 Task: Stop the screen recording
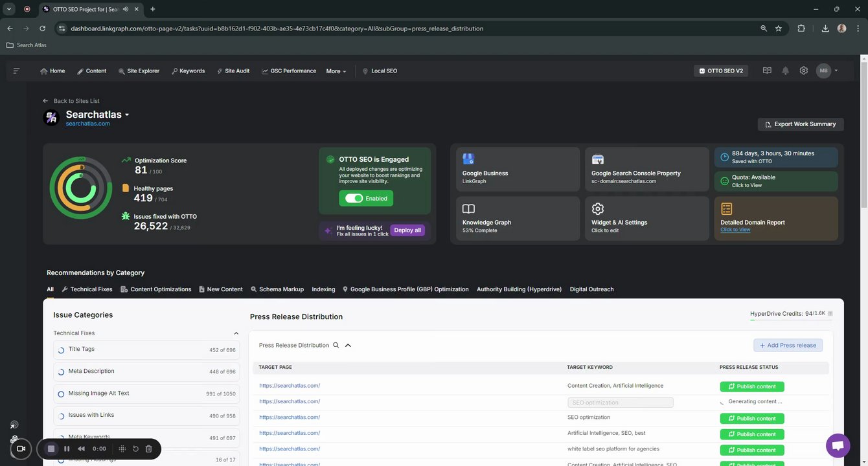pos(51,449)
